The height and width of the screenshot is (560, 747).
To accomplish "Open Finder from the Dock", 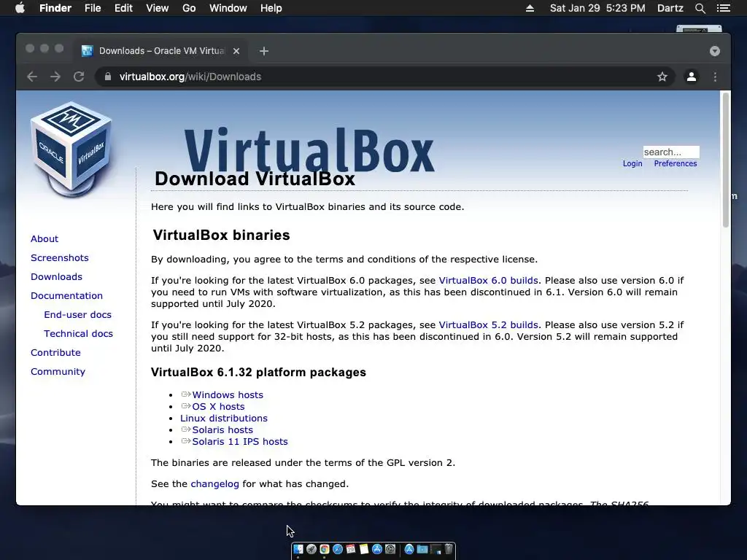I will (x=298, y=549).
